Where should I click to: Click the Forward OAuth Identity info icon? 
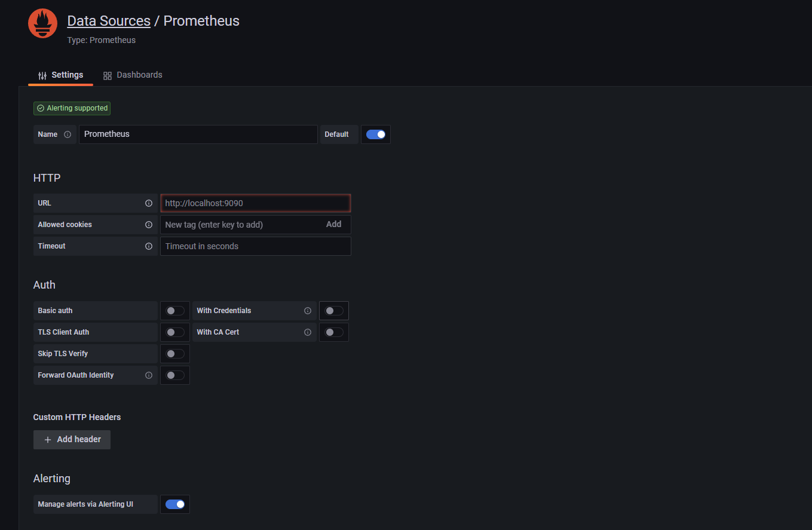pos(149,375)
